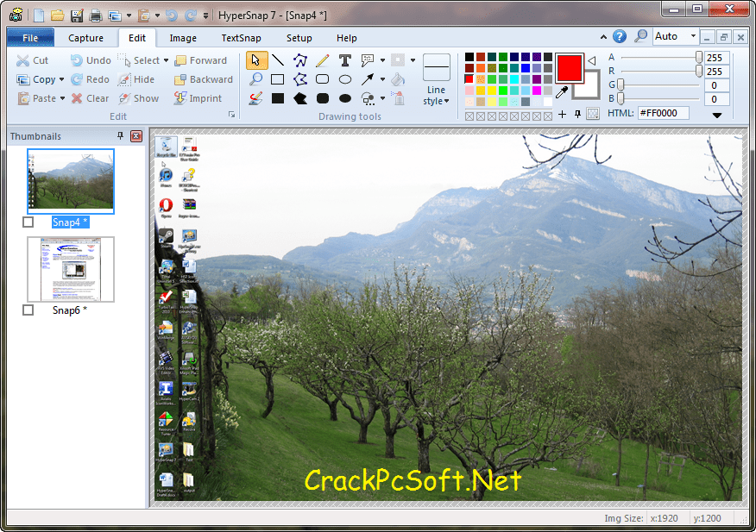Pick the black palette swatch
This screenshot has width=756, height=532.
[x=469, y=57]
